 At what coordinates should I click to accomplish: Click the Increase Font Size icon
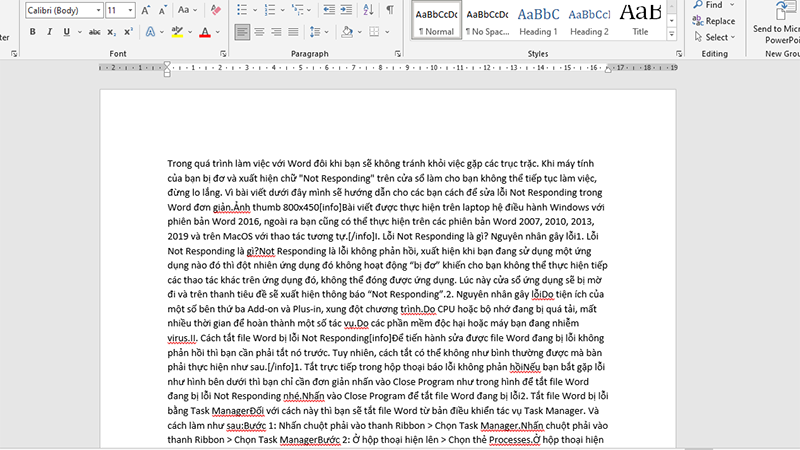pyautogui.click(x=147, y=10)
